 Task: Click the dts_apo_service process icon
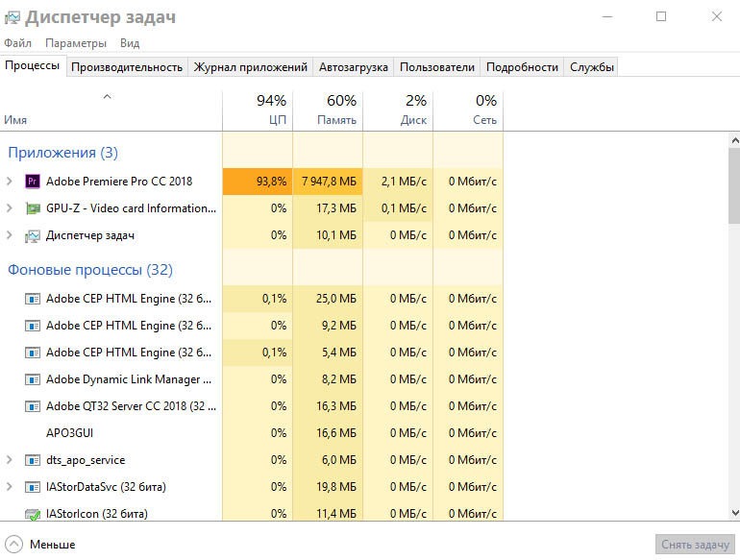(32, 460)
